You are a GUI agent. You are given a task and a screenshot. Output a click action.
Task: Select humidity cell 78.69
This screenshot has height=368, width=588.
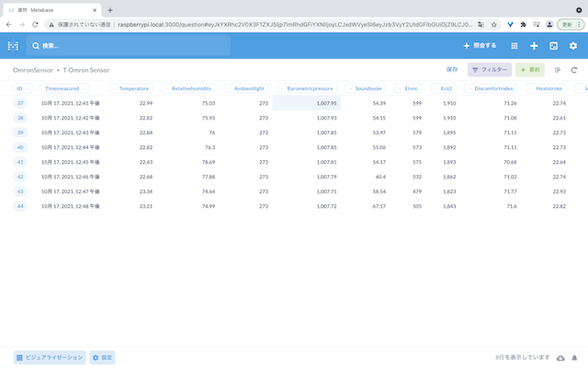coord(209,162)
